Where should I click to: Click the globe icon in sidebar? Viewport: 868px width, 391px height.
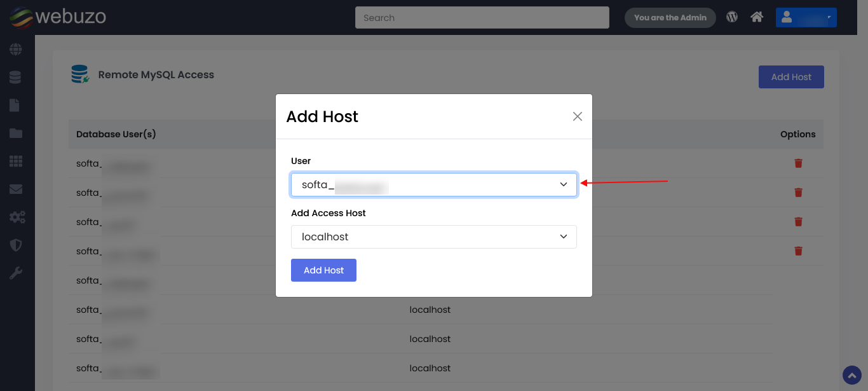click(x=15, y=49)
